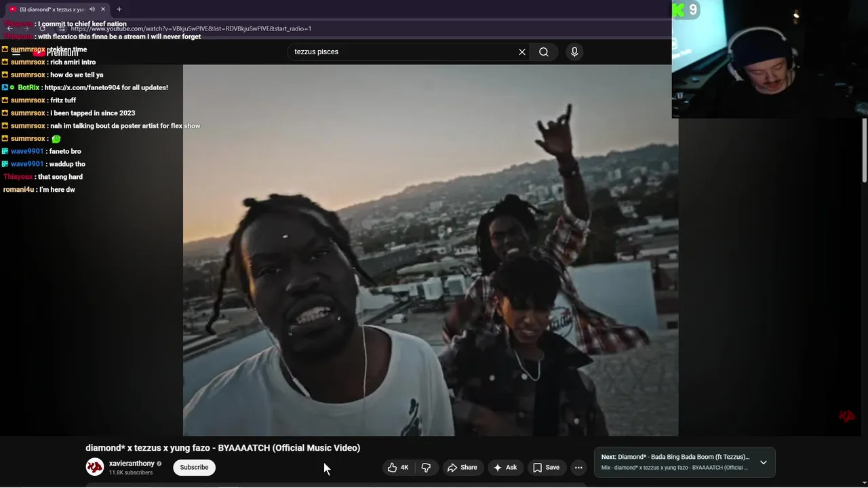
Task: Open the YouTube hamburger guide menu
Action: [x=16, y=52]
